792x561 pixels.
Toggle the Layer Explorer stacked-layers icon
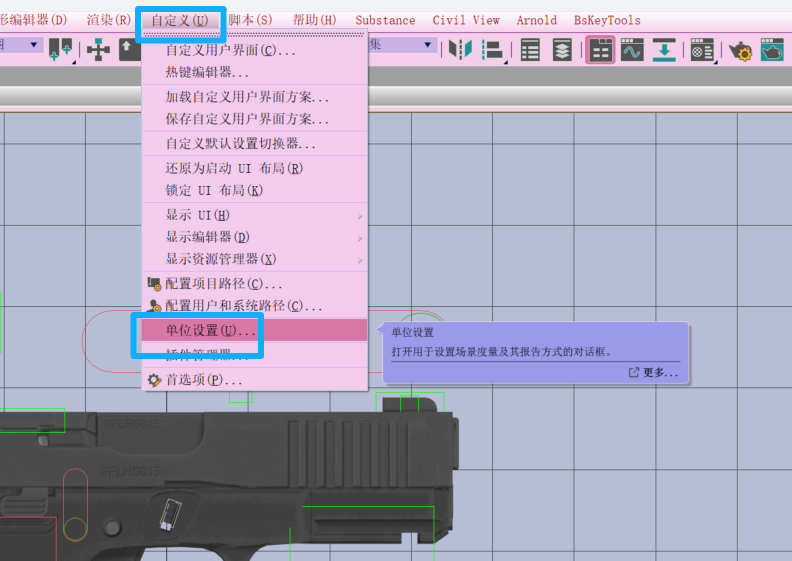[x=562, y=50]
